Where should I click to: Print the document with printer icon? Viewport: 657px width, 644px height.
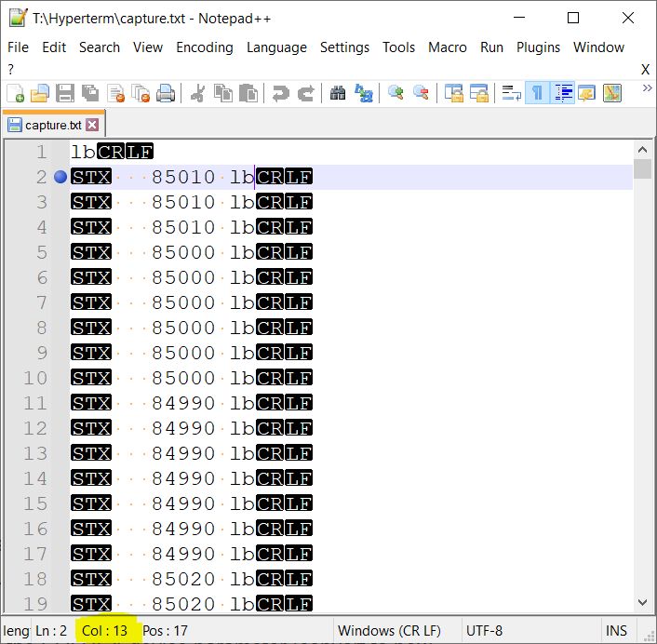tap(166, 93)
